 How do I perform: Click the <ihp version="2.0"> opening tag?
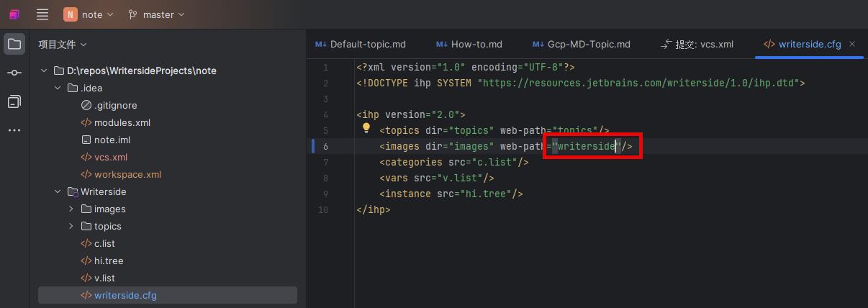tap(411, 114)
